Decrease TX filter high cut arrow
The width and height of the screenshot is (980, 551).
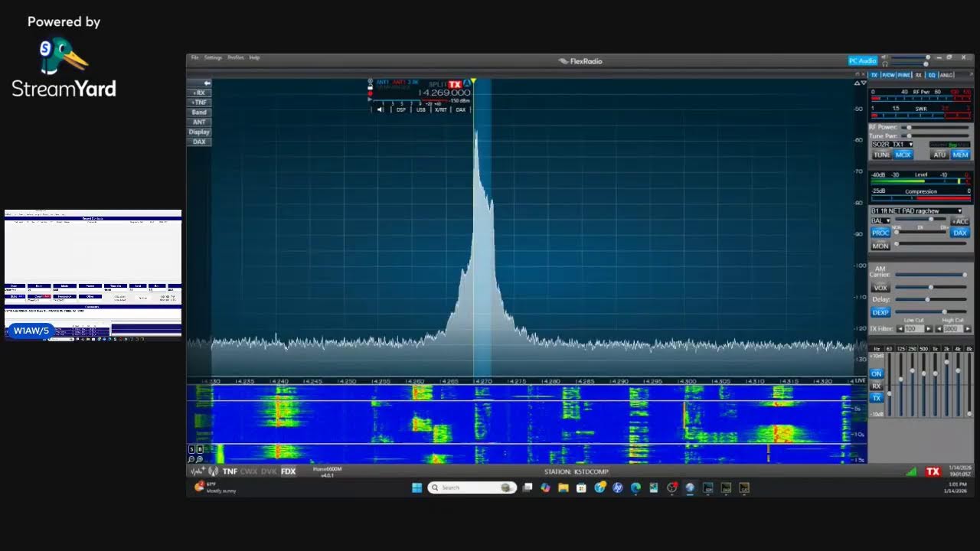[939, 328]
